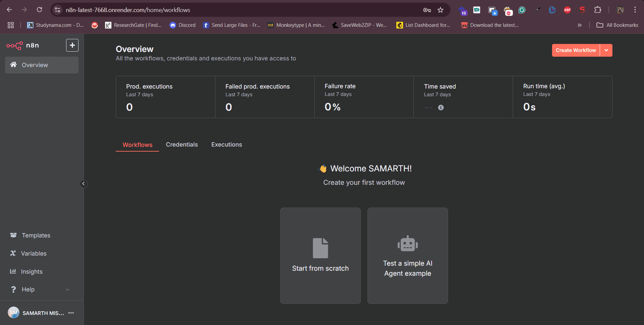This screenshot has width=644, height=325.
Task: Click the plus button beside n8n logo
Action: pyautogui.click(x=72, y=45)
